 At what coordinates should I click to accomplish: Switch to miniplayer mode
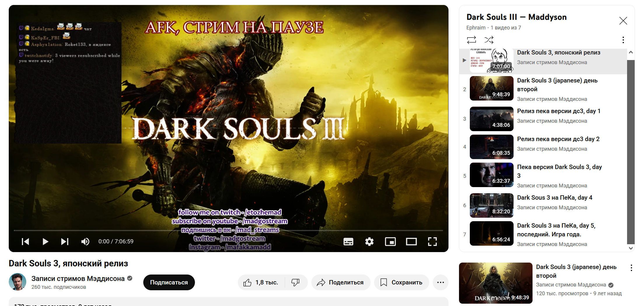[390, 242]
